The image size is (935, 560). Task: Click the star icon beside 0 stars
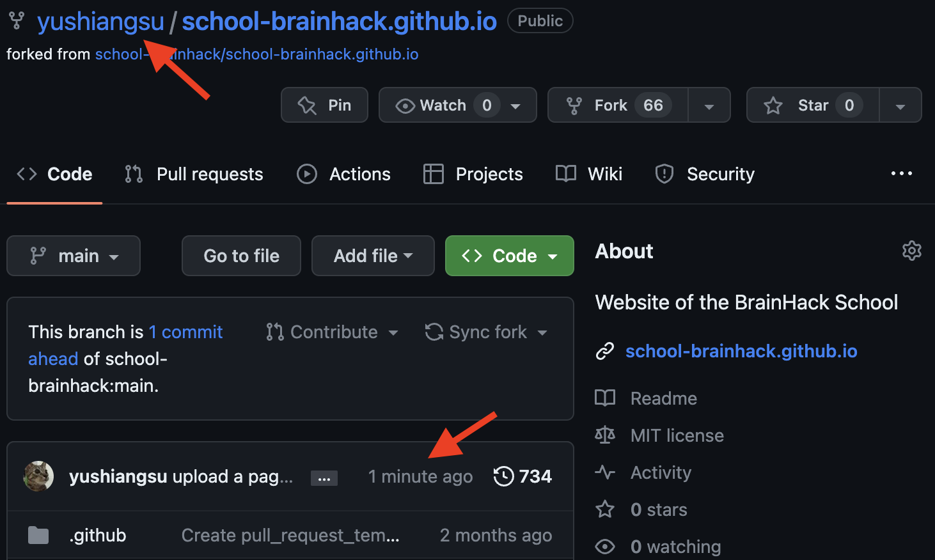tap(605, 509)
